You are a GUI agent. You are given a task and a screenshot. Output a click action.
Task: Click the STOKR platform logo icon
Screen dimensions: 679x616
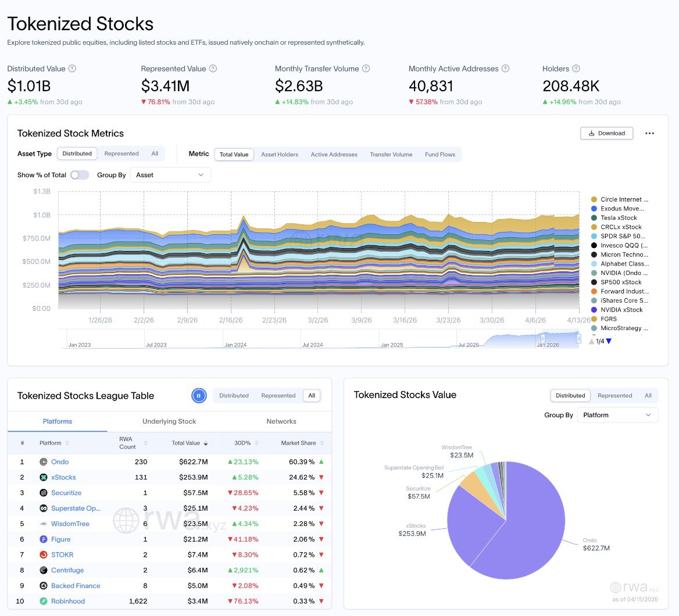[x=43, y=554]
